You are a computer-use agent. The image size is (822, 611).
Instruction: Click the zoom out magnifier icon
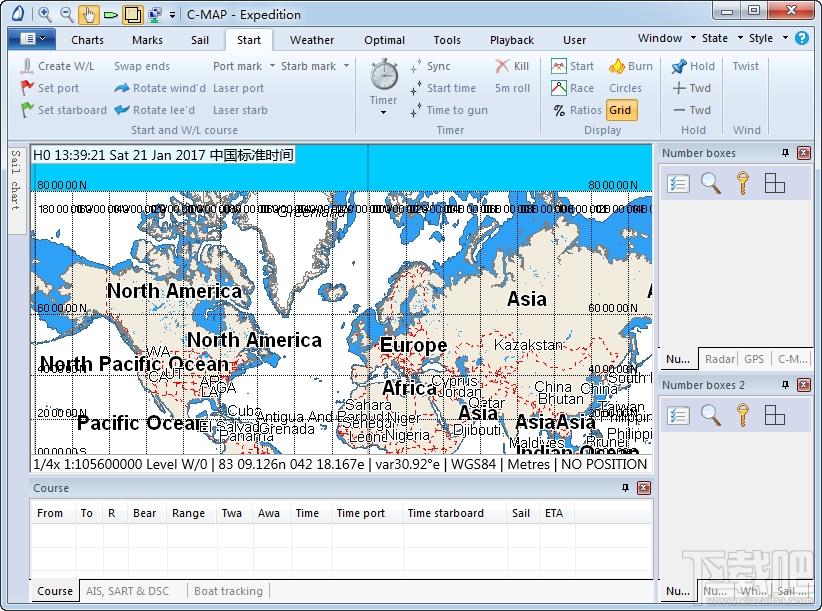coord(67,14)
